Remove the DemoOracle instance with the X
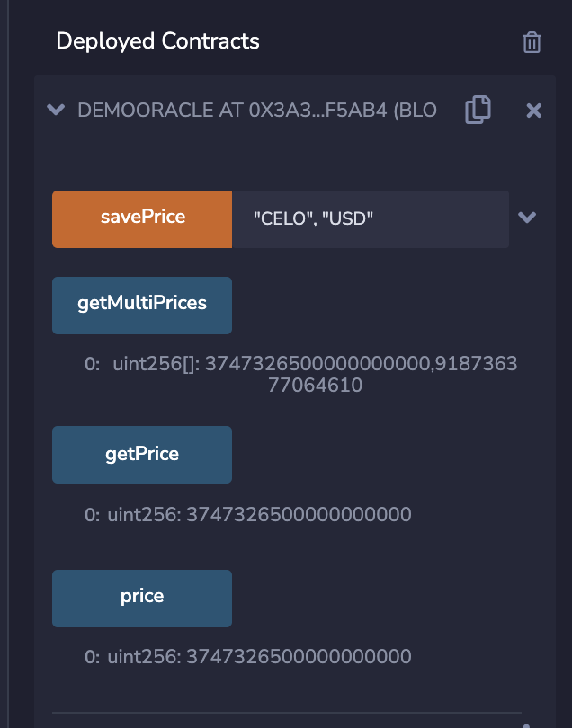 tap(534, 111)
